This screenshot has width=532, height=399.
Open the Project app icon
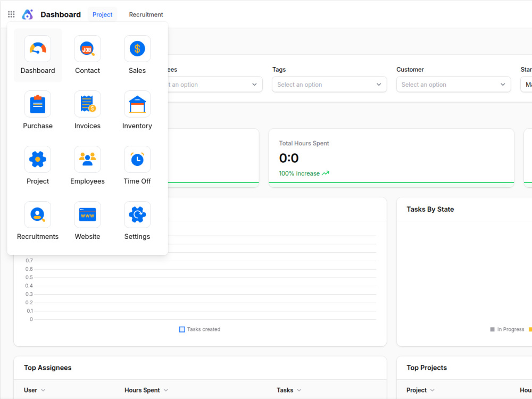[38, 159]
